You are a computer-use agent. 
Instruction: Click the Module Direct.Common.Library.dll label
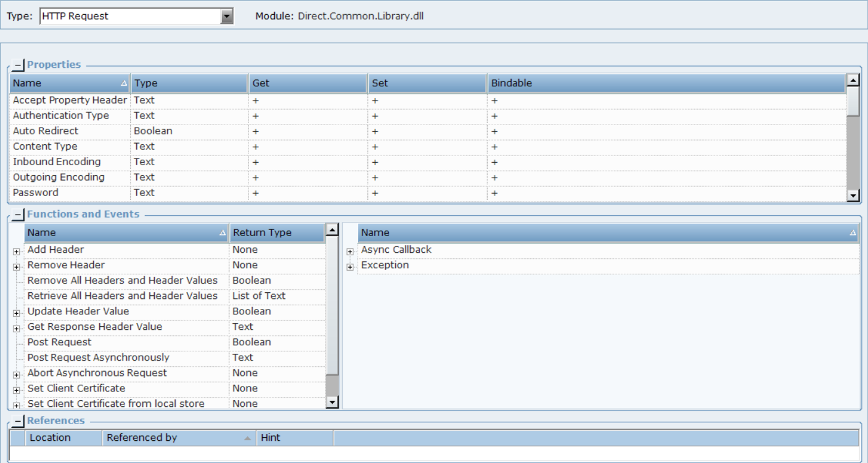340,16
